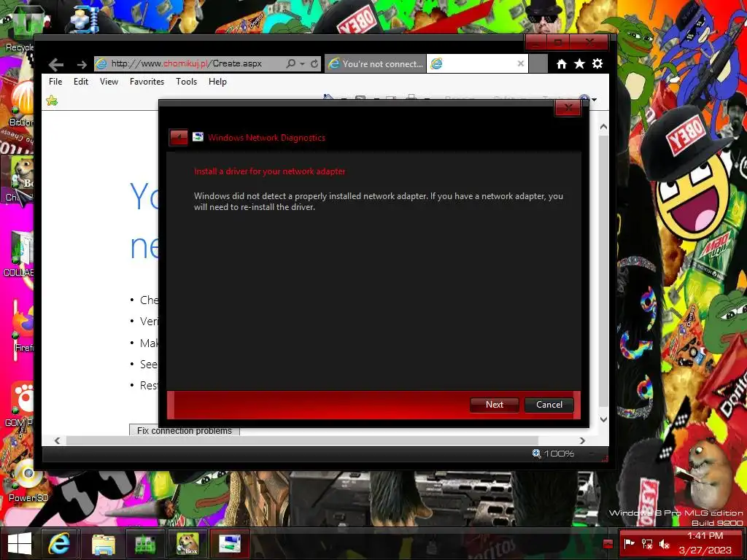747x560 pixels.
Task: Open the View menu
Action: [109, 82]
